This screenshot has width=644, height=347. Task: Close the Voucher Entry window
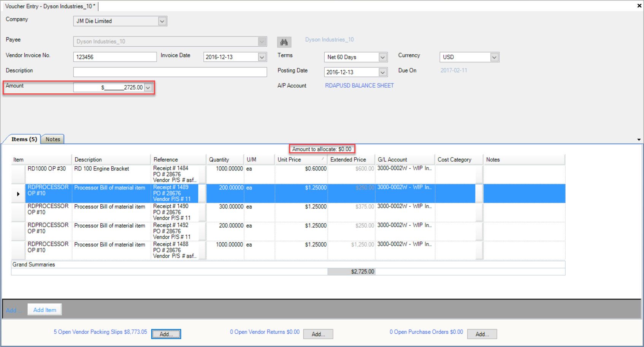click(639, 6)
